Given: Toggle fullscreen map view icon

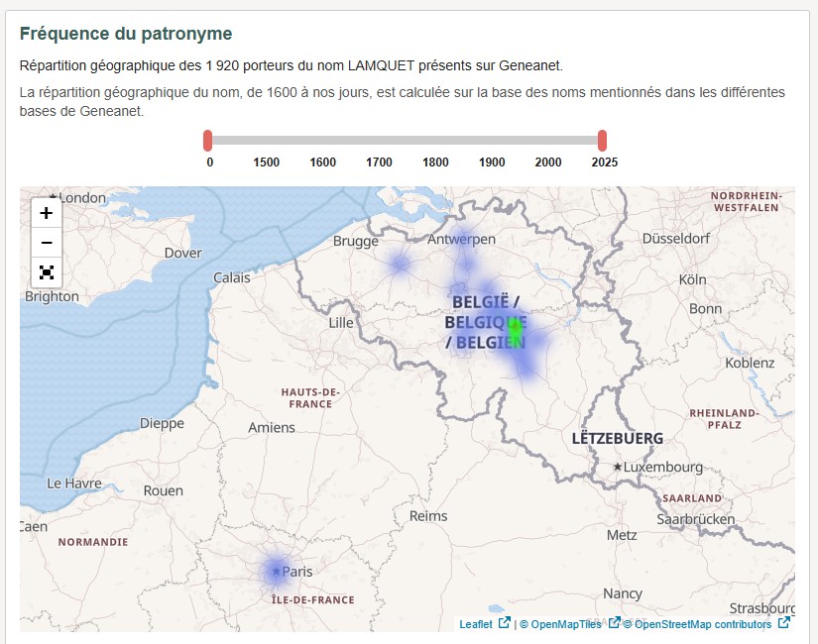Looking at the screenshot, I should 47,271.
